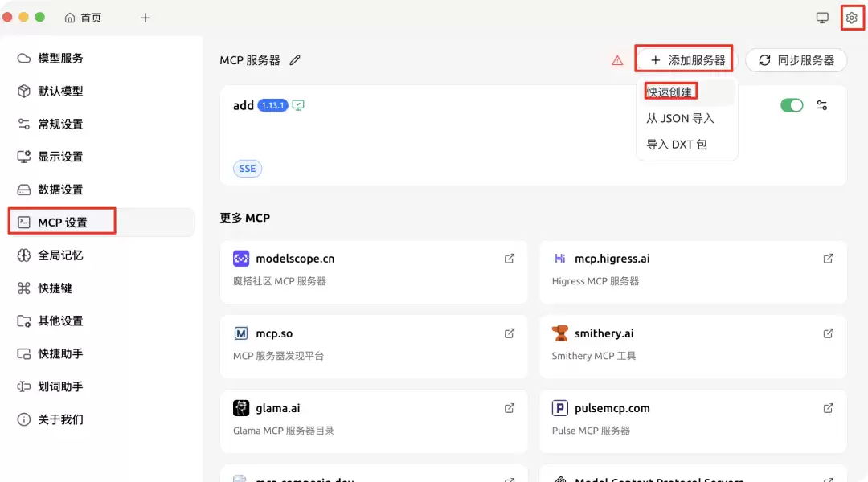Open external link for mcp.higress.ai
Viewport: 868px width, 482px height.
[828, 259]
